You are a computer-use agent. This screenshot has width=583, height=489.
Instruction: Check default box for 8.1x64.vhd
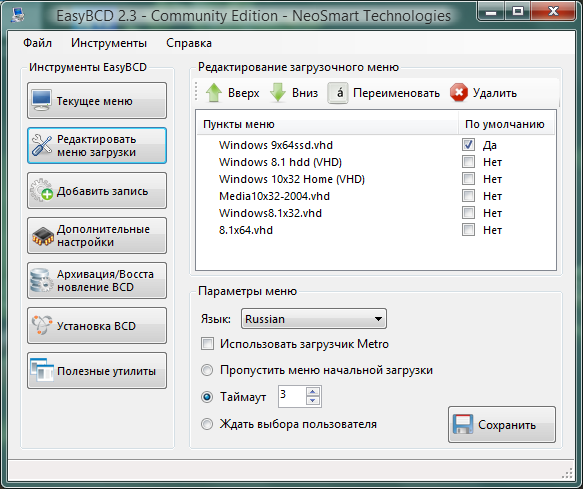(468, 230)
